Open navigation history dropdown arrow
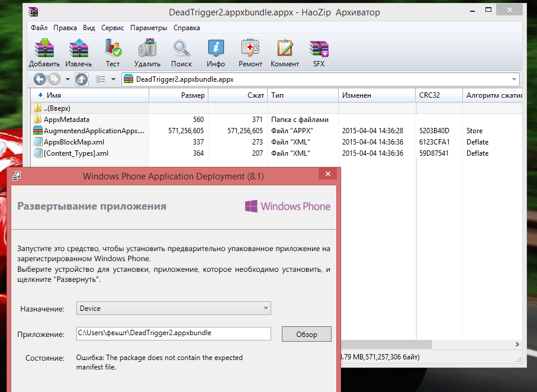This screenshot has width=537, height=392. [x=68, y=79]
